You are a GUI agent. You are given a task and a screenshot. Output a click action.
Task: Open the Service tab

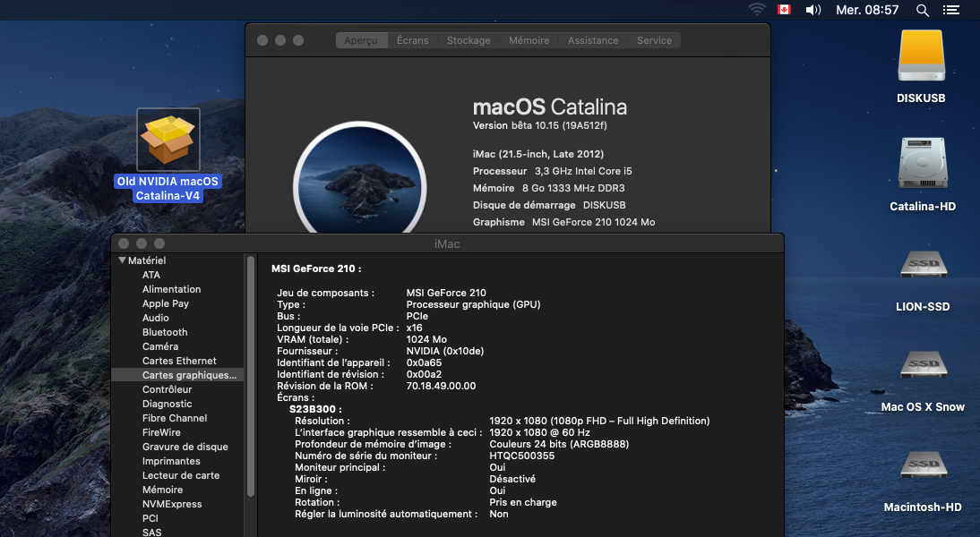click(654, 40)
